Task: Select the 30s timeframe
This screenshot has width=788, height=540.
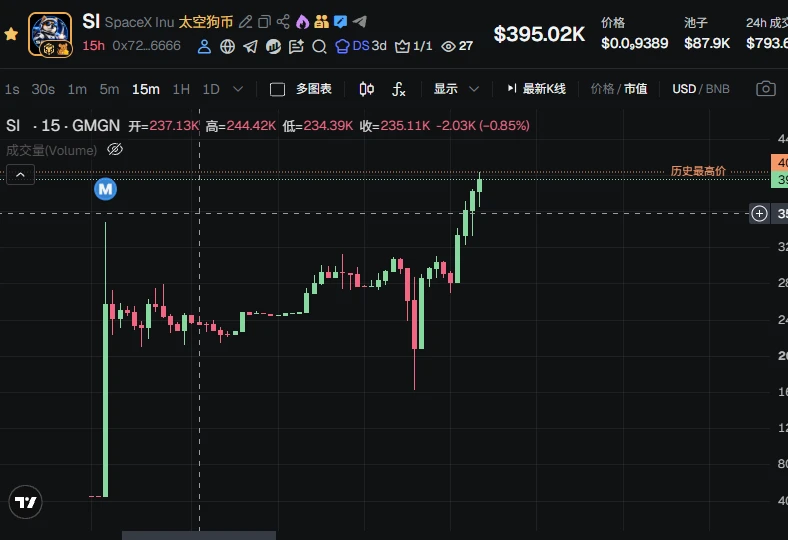Action: click(x=43, y=89)
